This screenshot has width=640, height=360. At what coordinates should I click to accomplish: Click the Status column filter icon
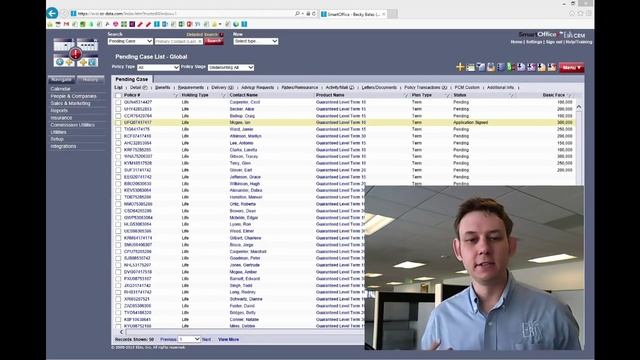[x=511, y=95]
